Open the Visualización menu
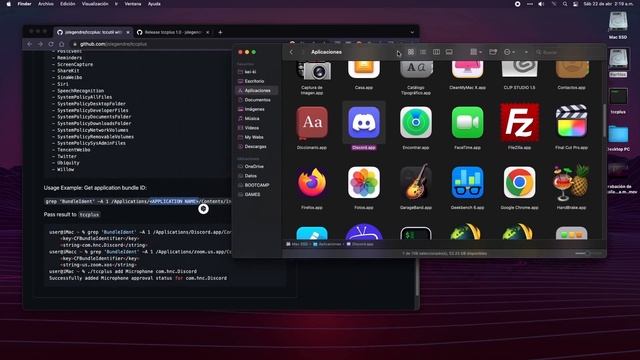Viewport: 640px width, 360px height. tap(95, 4)
